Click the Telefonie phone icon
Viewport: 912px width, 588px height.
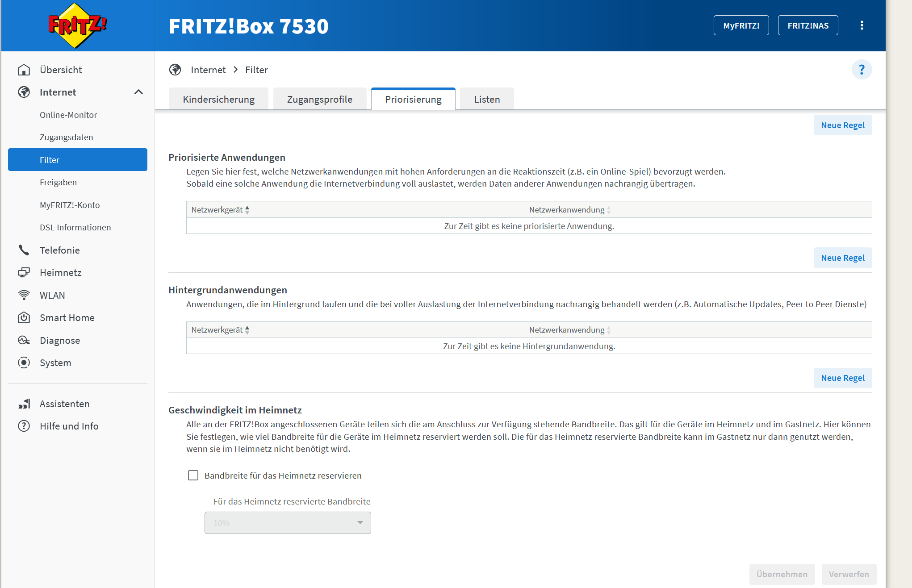pos(24,250)
